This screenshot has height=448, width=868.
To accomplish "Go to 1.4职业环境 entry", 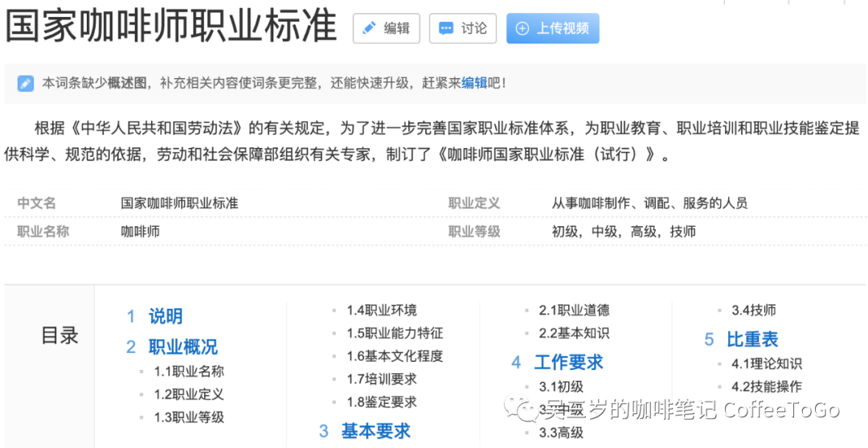I will 382,310.
